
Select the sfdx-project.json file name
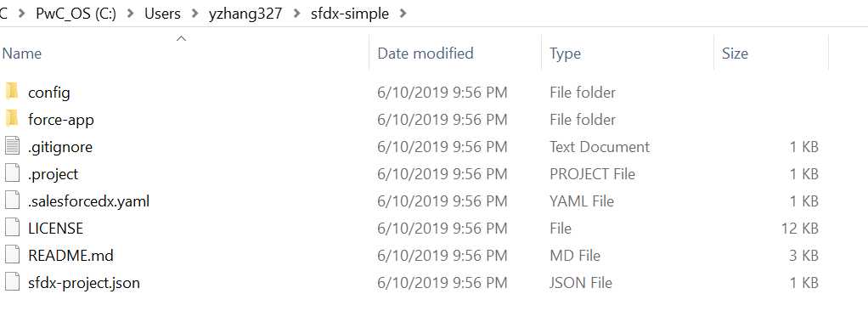(x=84, y=283)
